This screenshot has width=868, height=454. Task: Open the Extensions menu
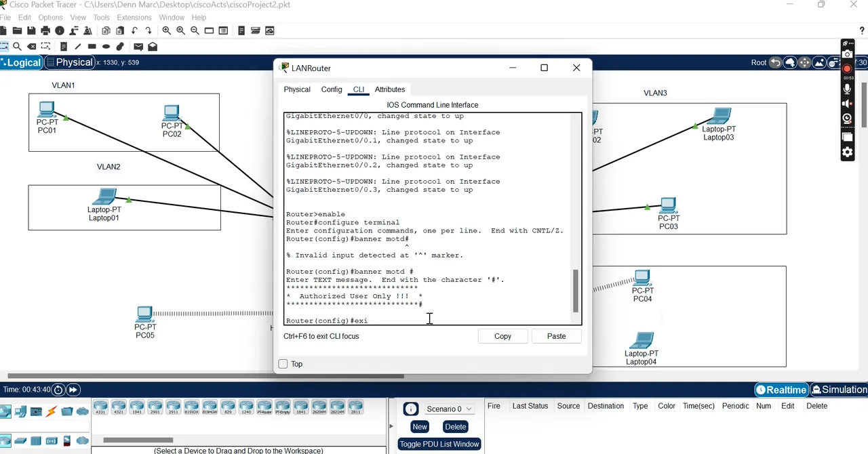134,17
